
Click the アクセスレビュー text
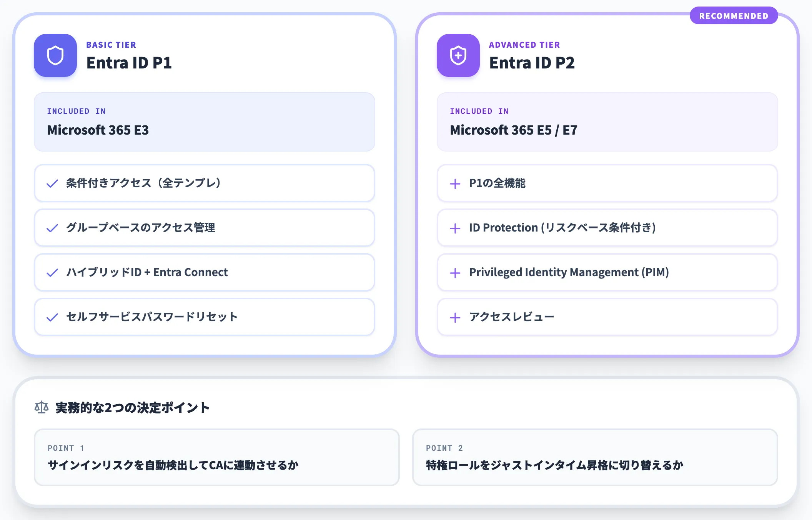[512, 317]
